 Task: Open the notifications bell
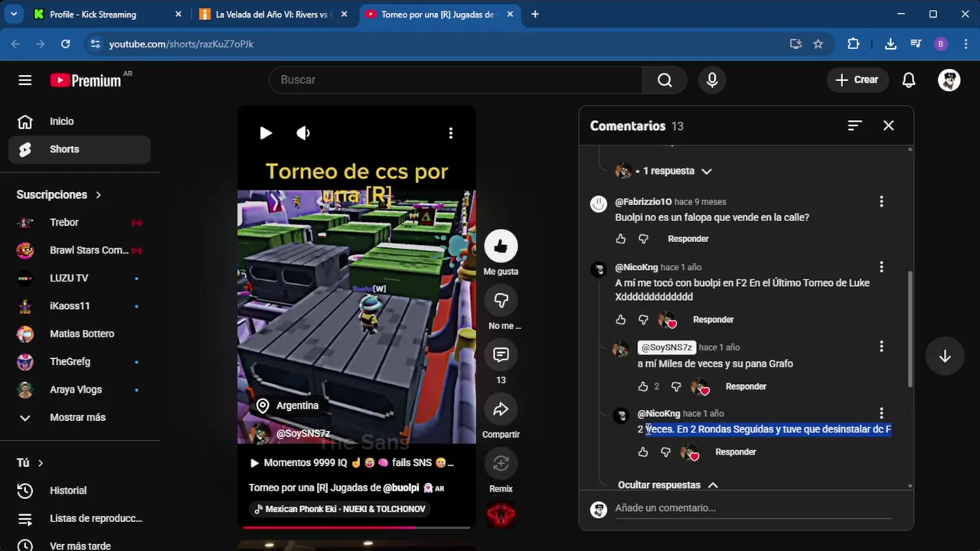pyautogui.click(x=909, y=80)
